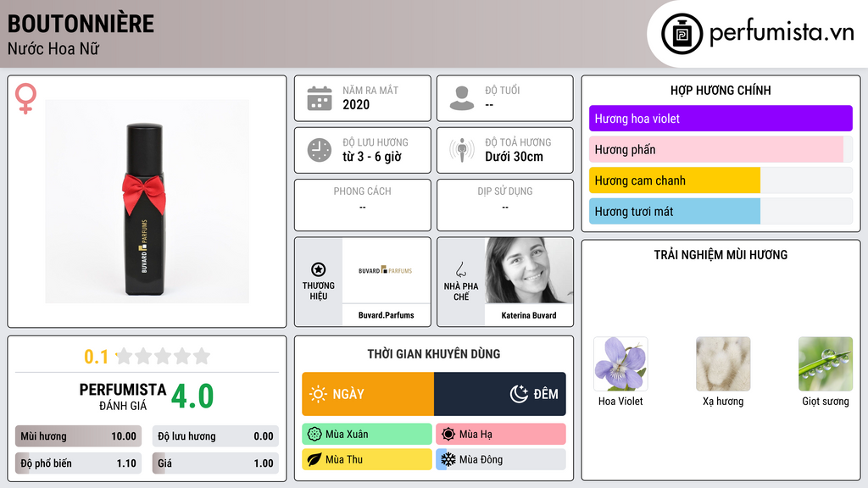Click the leaf icon for Mùa Thu
This screenshot has height=488, width=868.
[314, 459]
